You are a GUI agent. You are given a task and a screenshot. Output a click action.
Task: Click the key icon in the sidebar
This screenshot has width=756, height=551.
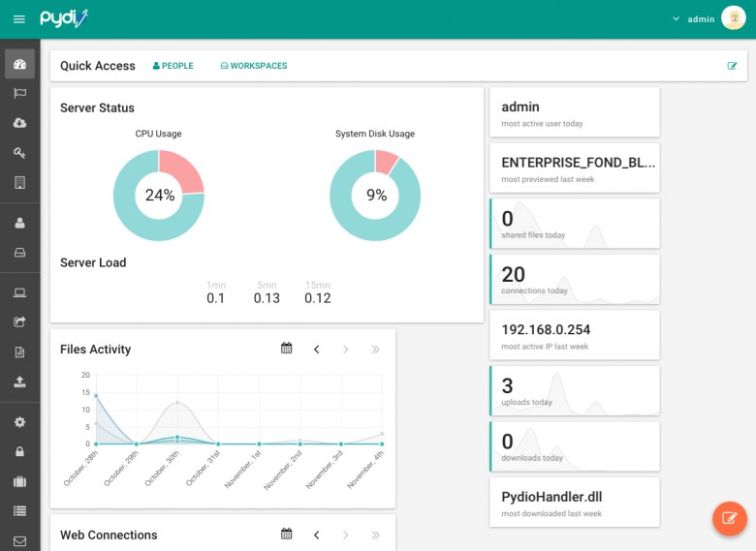click(19, 153)
